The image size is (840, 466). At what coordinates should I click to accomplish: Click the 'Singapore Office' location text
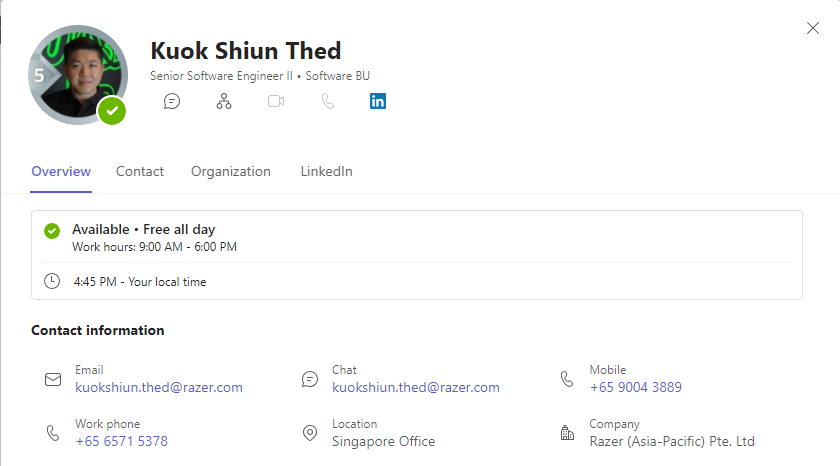(384, 441)
